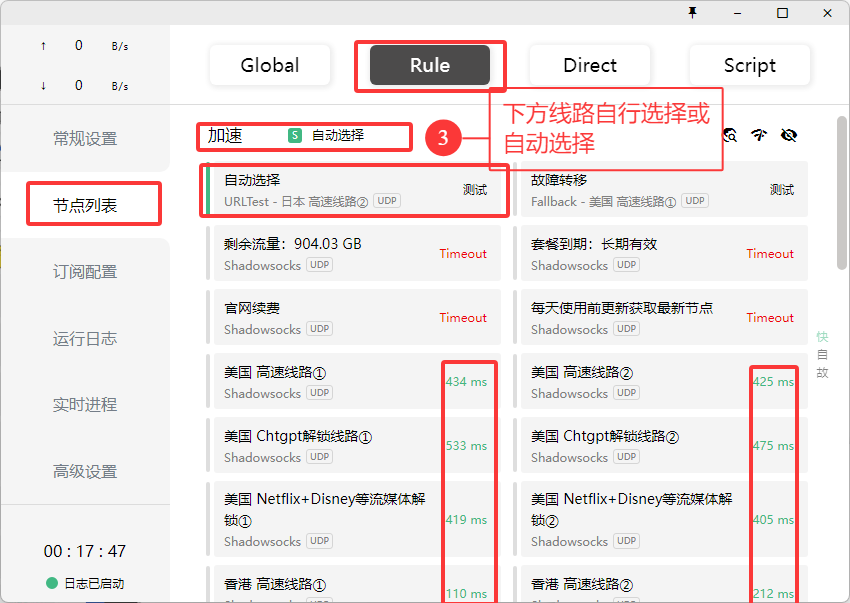Click the UDP tag on 自动选择 node
The width and height of the screenshot is (850, 603).
click(386, 200)
